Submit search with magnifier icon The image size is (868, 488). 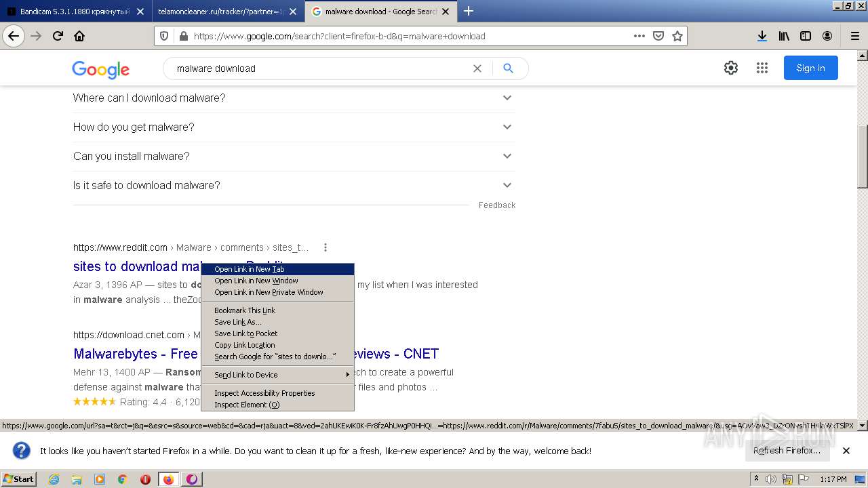coord(509,68)
